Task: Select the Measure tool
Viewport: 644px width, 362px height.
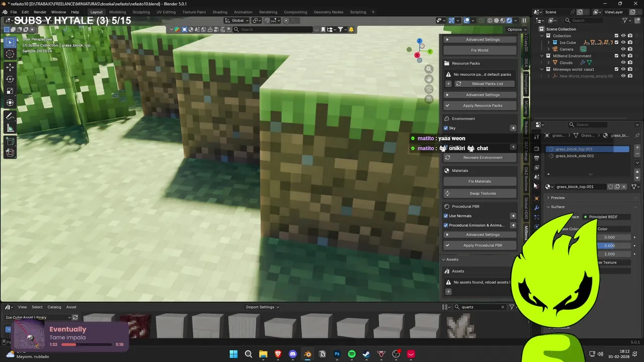Action: pos(10,128)
